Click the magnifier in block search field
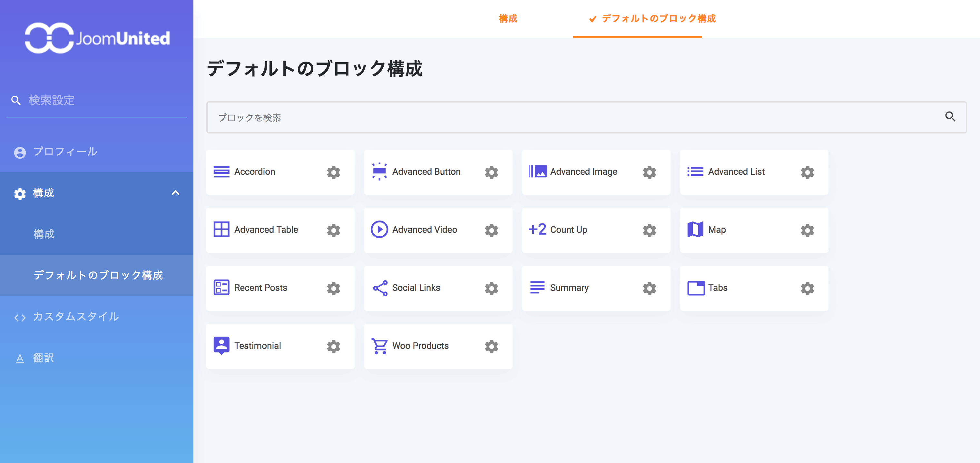 click(950, 117)
